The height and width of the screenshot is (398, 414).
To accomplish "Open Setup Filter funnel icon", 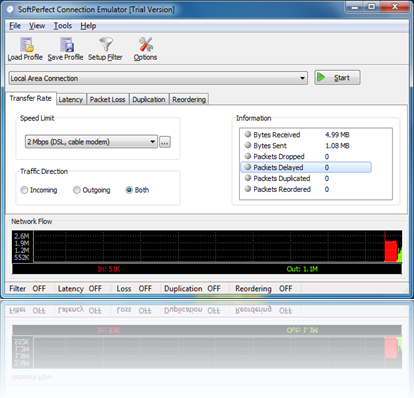I will 106,44.
